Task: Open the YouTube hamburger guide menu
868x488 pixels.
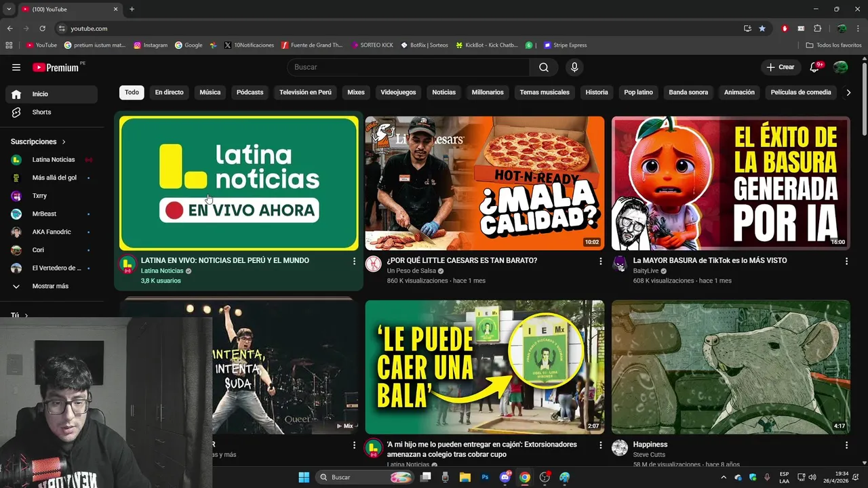Action: pyautogui.click(x=16, y=67)
